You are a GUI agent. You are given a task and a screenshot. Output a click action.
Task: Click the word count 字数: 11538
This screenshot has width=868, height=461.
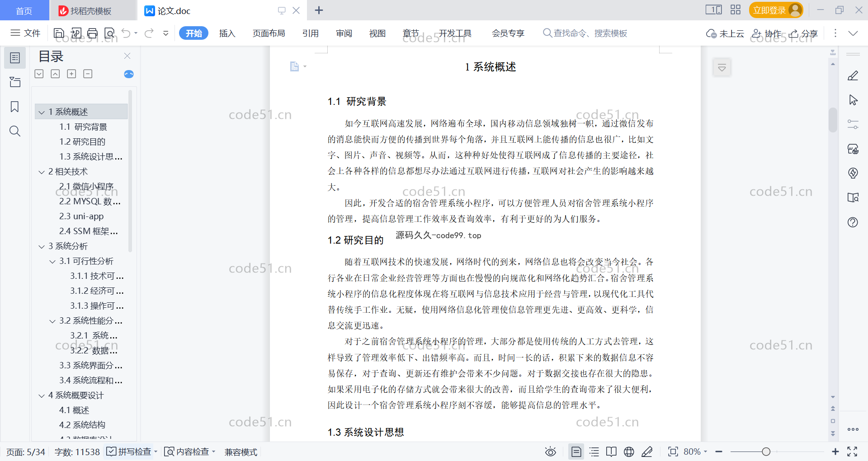77,452
